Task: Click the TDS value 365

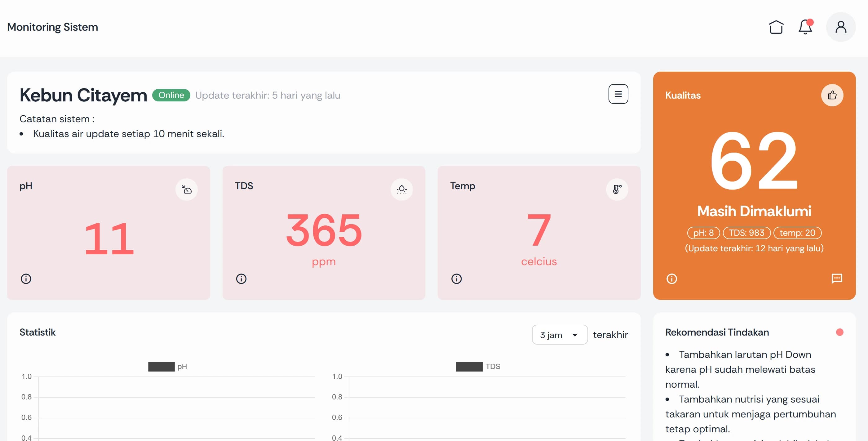Action: (324, 230)
